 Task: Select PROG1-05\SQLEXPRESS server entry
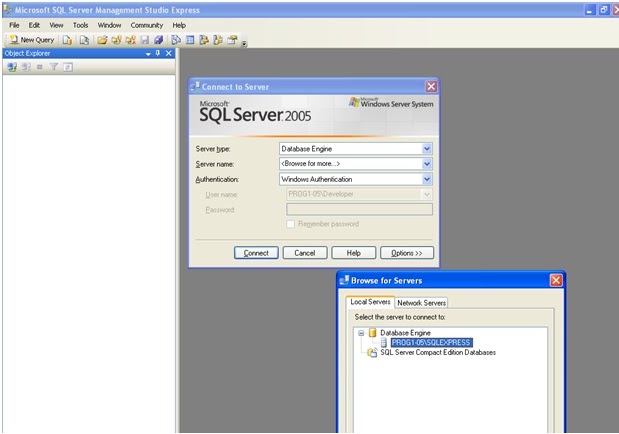pos(431,342)
